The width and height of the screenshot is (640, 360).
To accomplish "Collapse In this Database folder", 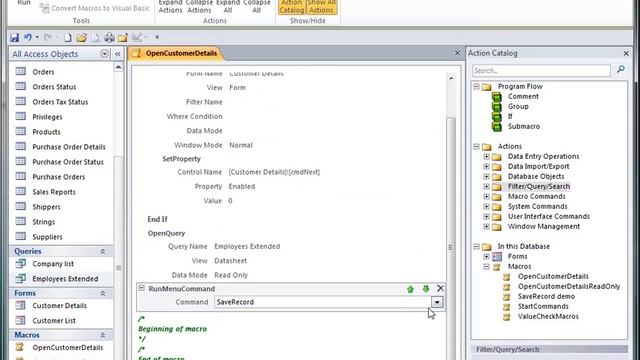I will coord(476,247).
